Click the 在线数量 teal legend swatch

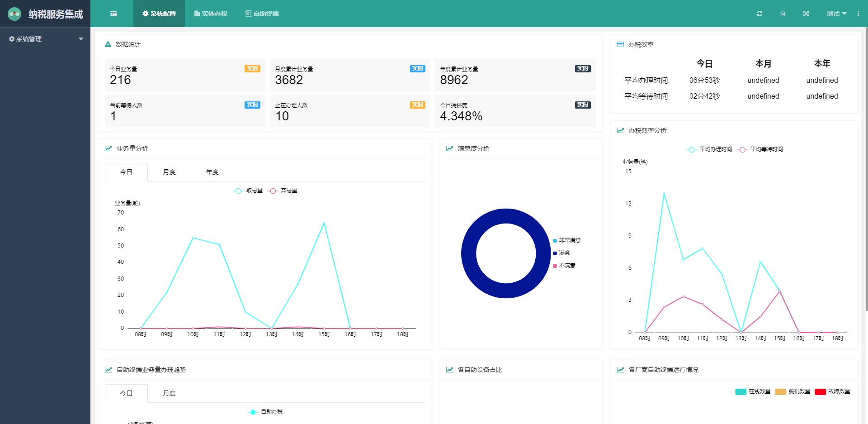[x=741, y=392]
